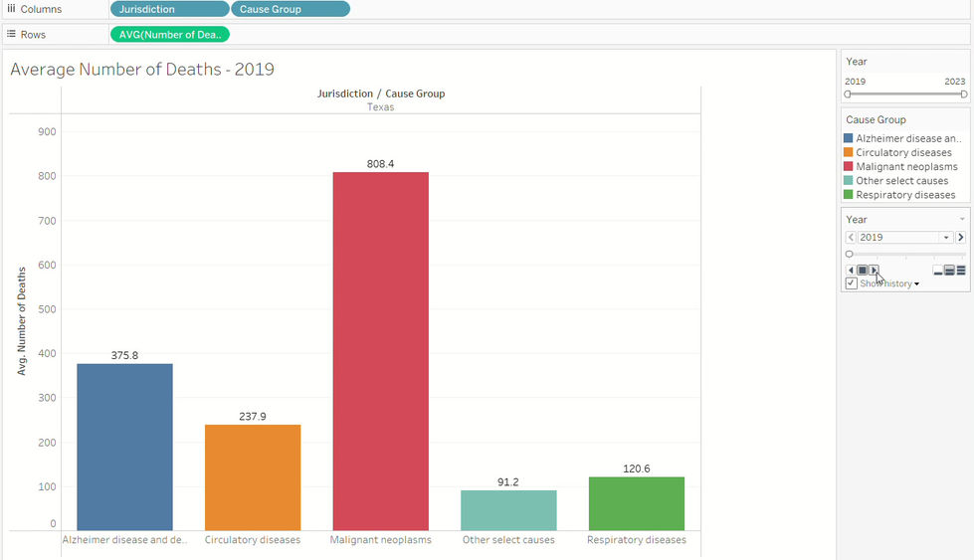
Task: Click the 808.4 bar value label
Action: tap(380, 164)
